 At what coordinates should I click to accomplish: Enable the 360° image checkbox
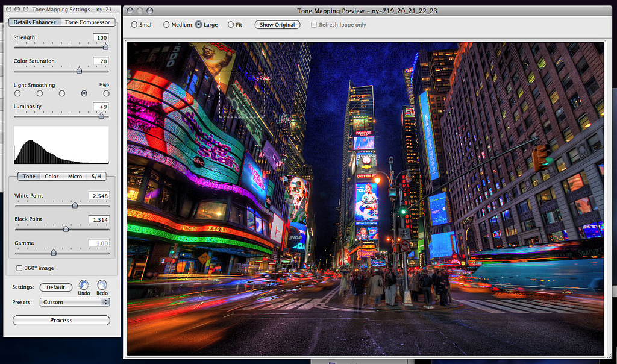point(19,268)
